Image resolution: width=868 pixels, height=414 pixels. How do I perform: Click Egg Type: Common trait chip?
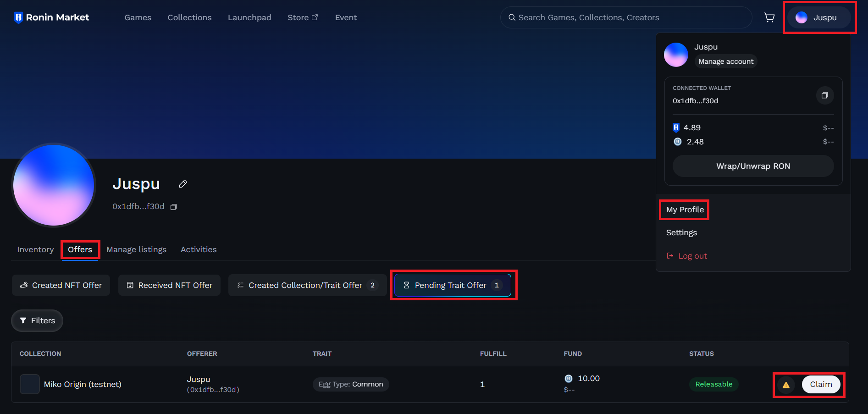(x=351, y=384)
